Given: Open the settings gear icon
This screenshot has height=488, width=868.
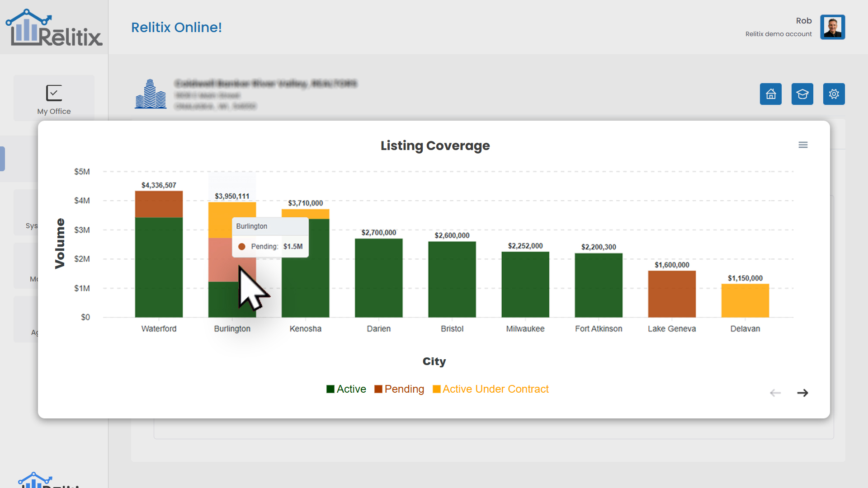Looking at the screenshot, I should click(x=834, y=94).
